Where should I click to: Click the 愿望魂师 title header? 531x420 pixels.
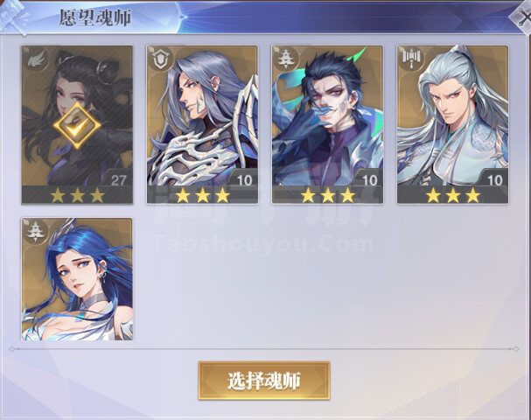95,17
